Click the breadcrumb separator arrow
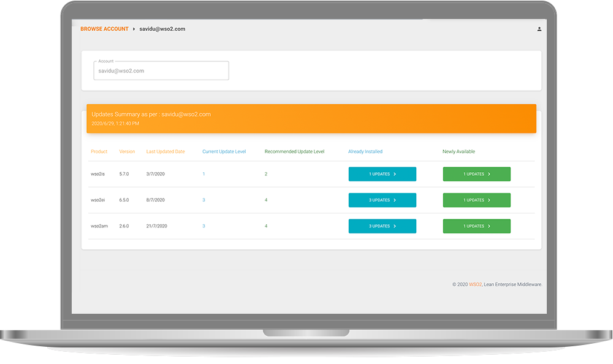The height and width of the screenshot is (364, 613). tap(134, 29)
